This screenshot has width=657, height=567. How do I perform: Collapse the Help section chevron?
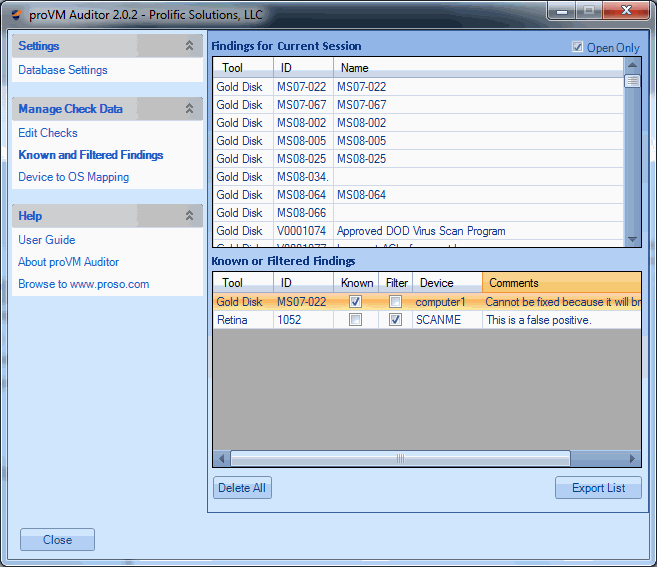point(189,216)
